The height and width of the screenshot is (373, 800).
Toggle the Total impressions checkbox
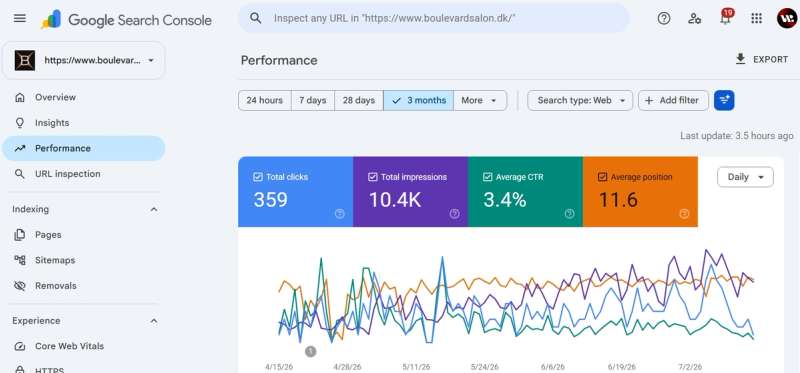pos(372,177)
